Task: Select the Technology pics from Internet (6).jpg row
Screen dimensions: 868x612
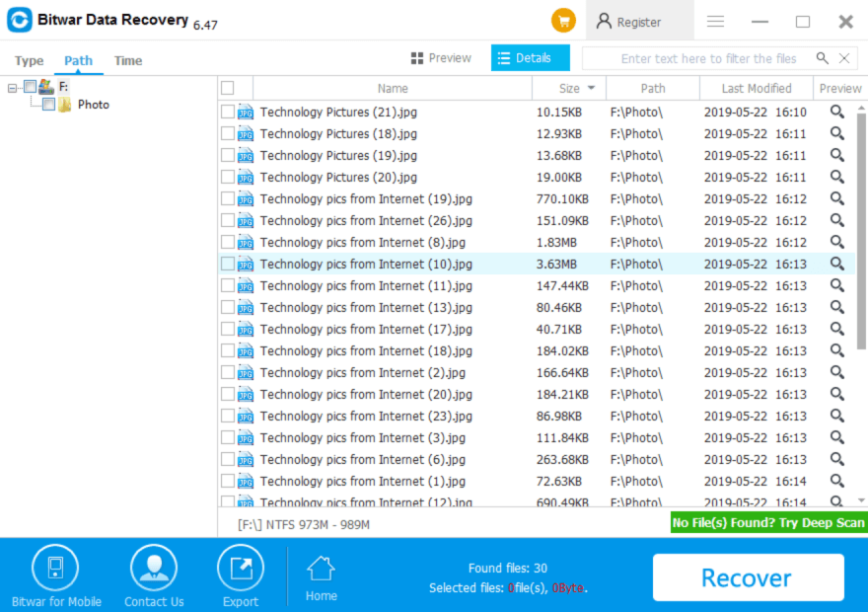Action: [536, 459]
